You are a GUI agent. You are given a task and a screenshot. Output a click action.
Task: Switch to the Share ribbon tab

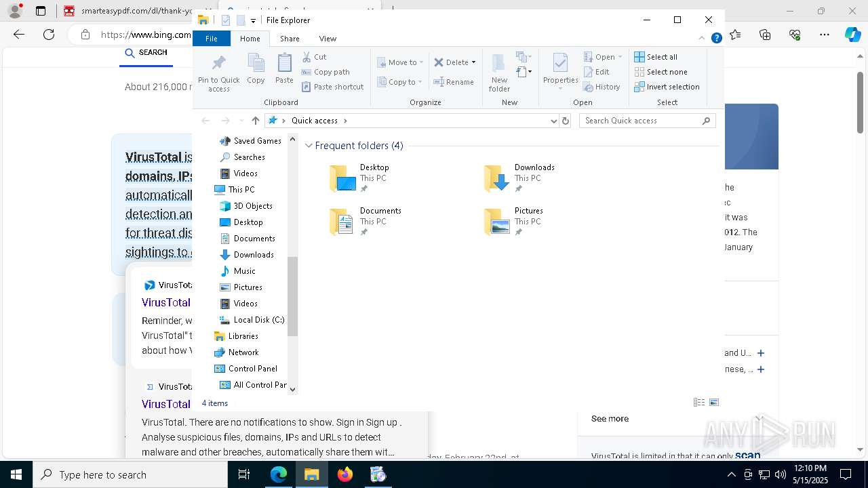pyautogui.click(x=290, y=39)
